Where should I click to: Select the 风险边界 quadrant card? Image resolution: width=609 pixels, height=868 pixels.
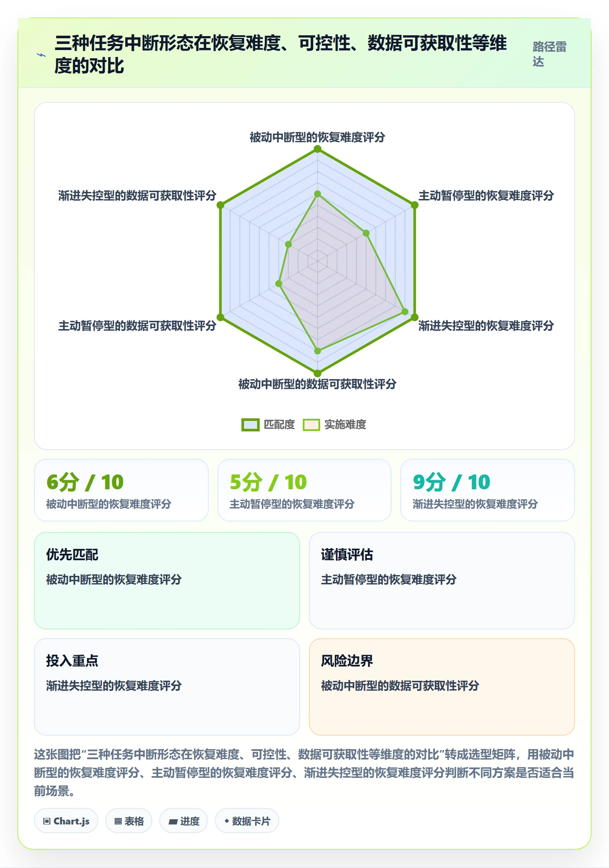[x=442, y=687]
